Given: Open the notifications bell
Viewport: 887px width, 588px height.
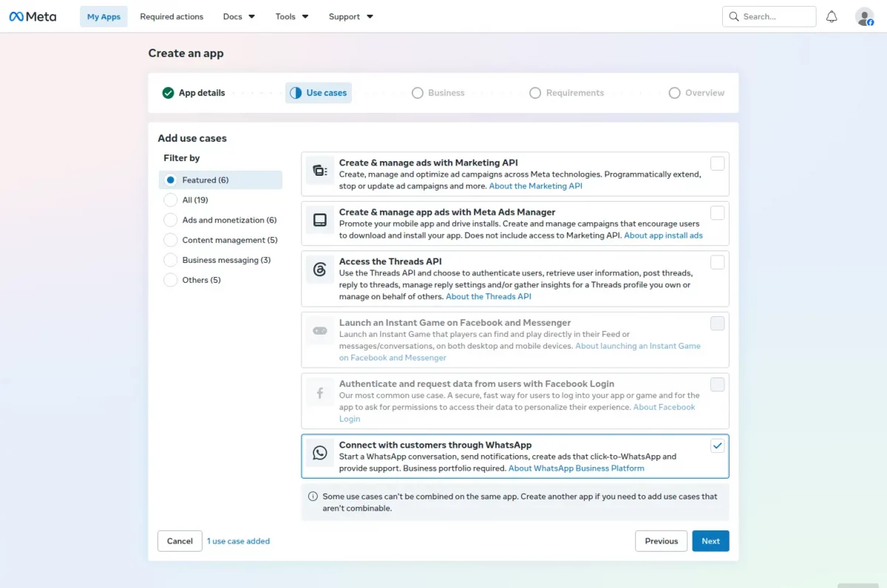Looking at the screenshot, I should (x=832, y=16).
